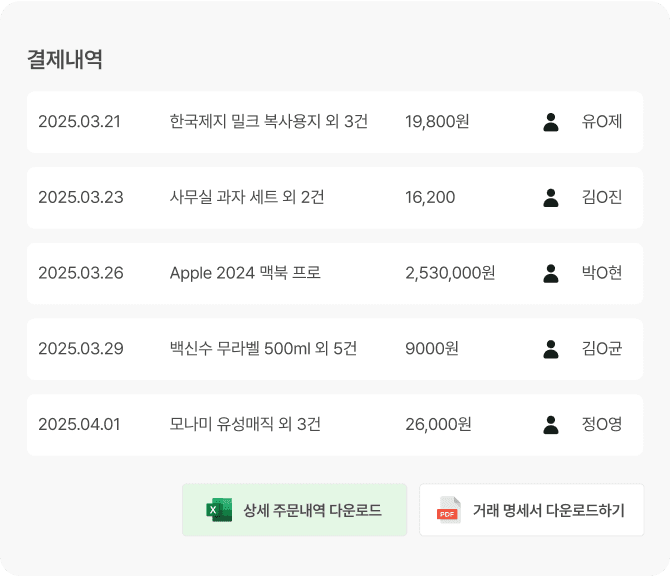Click the amount 9000원
This screenshot has height=576, width=670.
432,349
